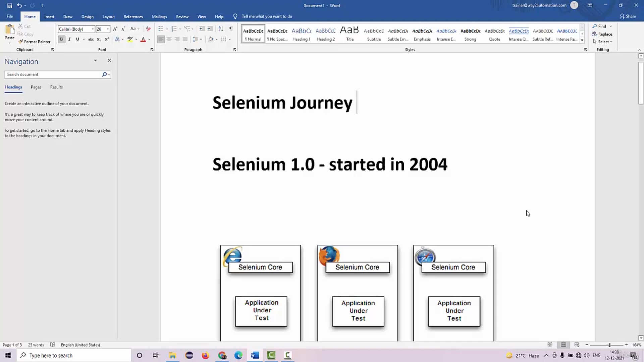644x362 pixels.
Task: Apply the Subtitle style
Action: pos(374,34)
